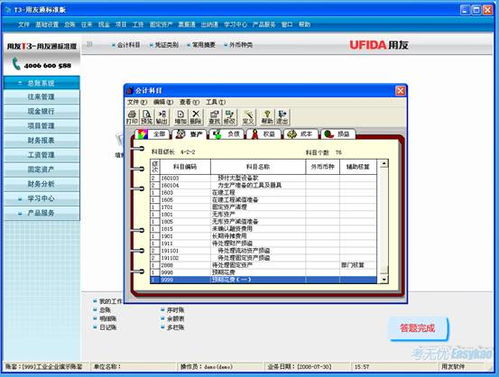Click the 删除 delete icon with X
This screenshot has height=377, width=499.
(196, 117)
